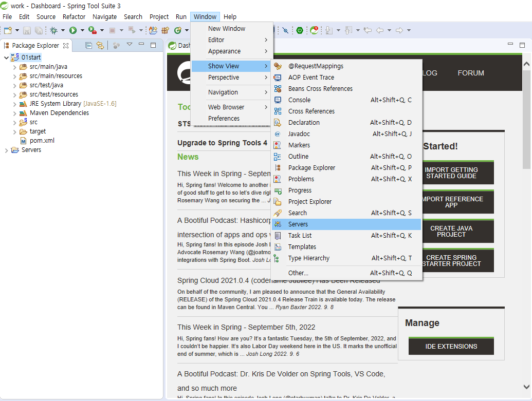Image resolution: width=532 pixels, height=401 pixels.
Task: Open the Refactor menu in menu bar
Action: pos(74,16)
